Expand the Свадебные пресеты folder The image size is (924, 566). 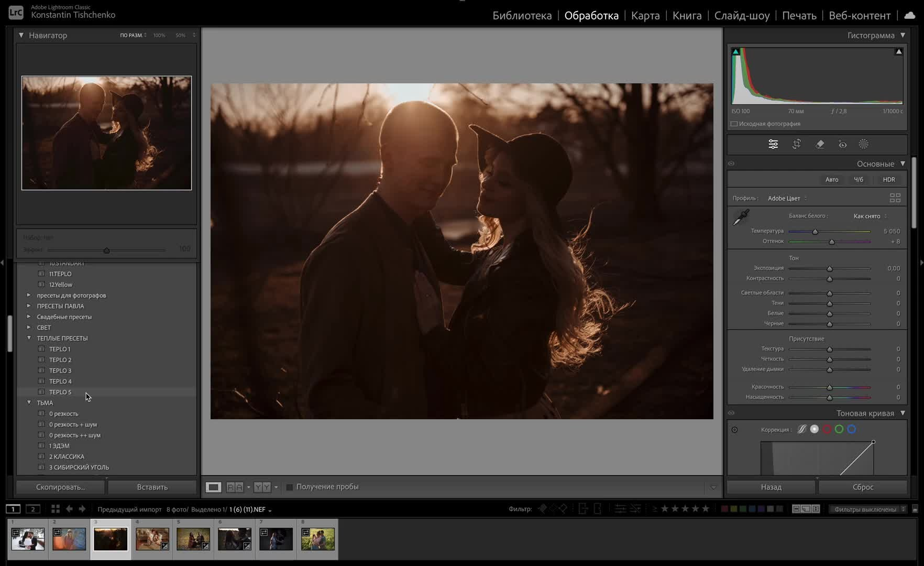[29, 317]
